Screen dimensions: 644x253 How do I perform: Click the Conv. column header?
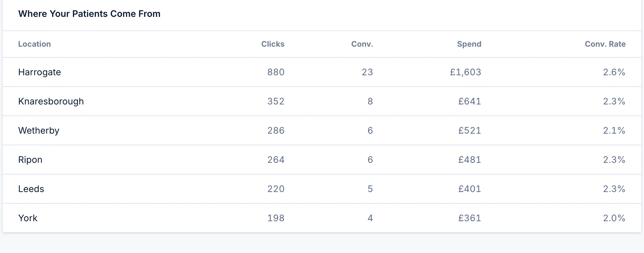pos(362,44)
